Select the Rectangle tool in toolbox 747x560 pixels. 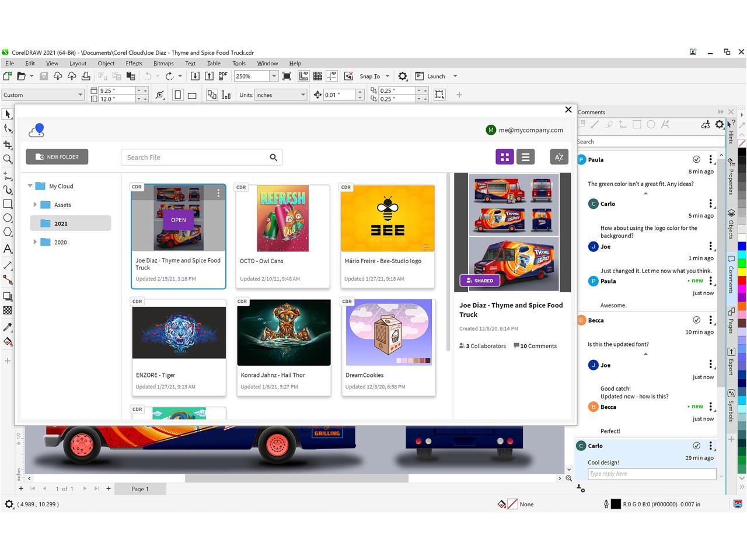pyautogui.click(x=8, y=204)
